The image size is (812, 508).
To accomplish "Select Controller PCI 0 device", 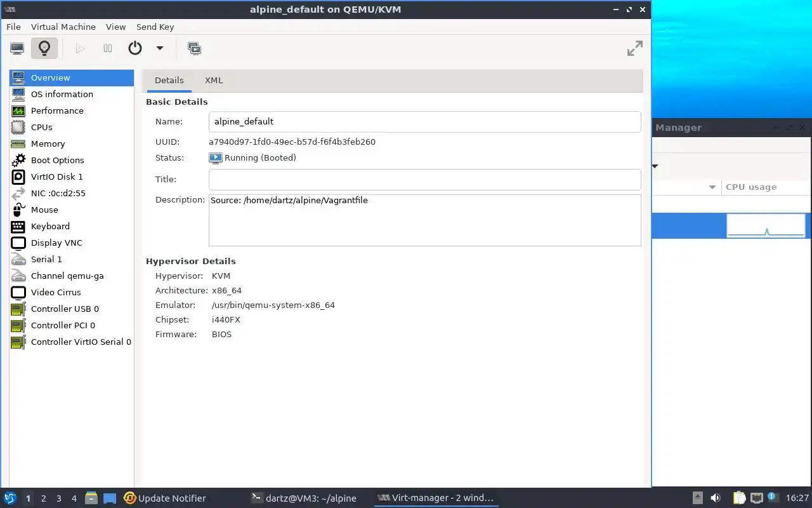I will (72, 325).
